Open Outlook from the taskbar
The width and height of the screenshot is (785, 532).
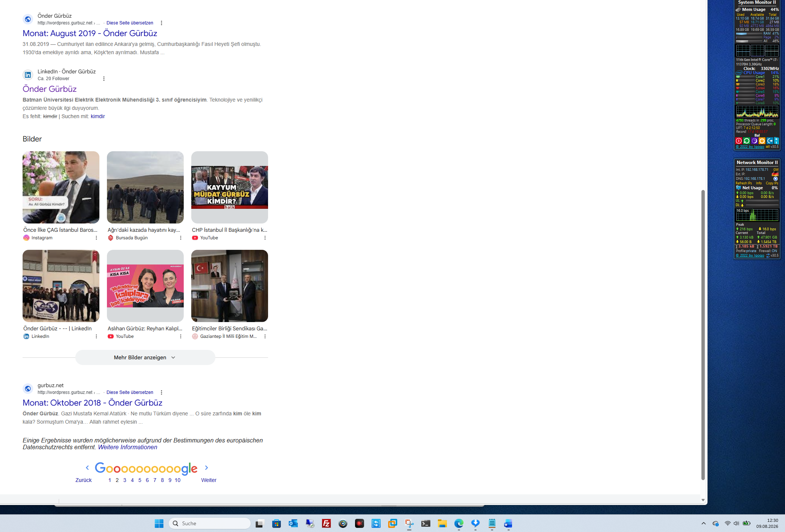[293, 523]
